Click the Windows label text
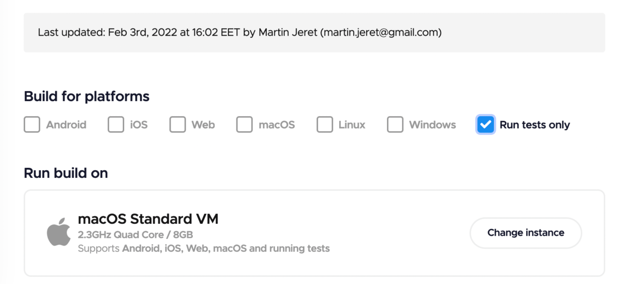644x284 pixels. point(433,125)
